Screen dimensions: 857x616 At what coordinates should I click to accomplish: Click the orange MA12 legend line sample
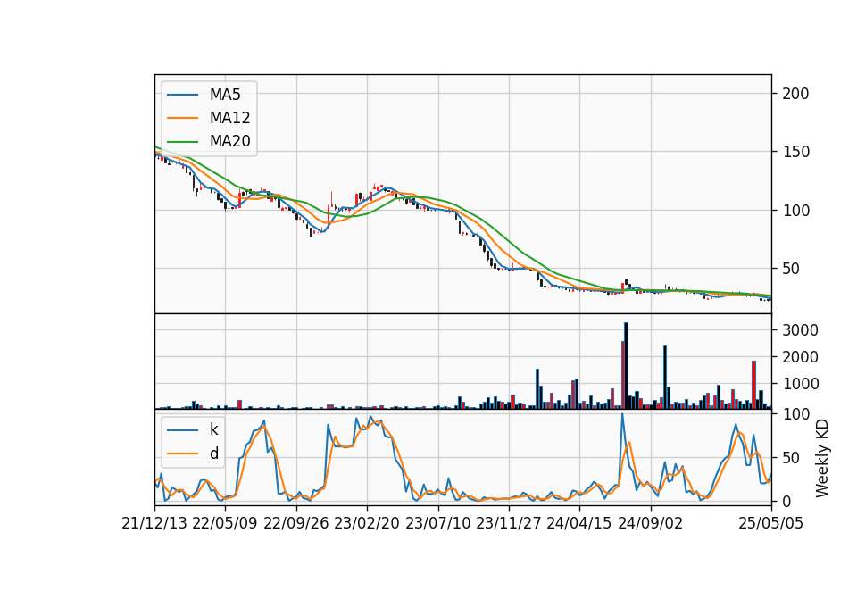182,118
